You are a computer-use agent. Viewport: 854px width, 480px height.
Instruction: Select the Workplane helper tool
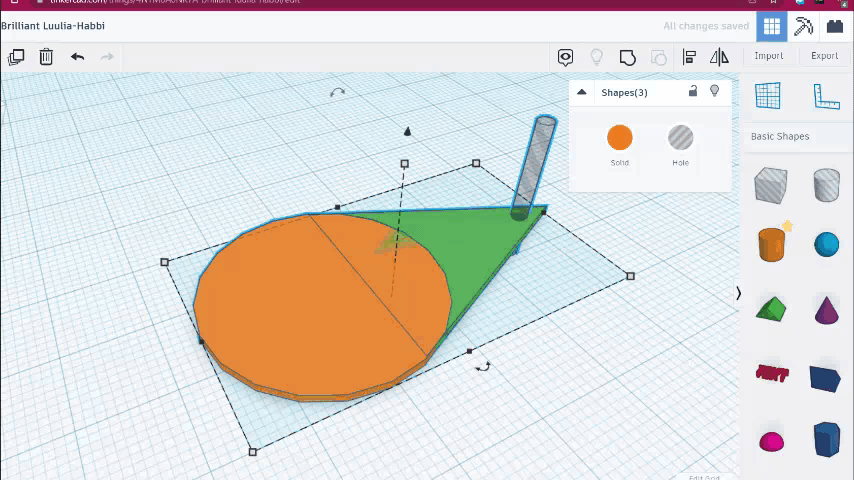pos(767,96)
